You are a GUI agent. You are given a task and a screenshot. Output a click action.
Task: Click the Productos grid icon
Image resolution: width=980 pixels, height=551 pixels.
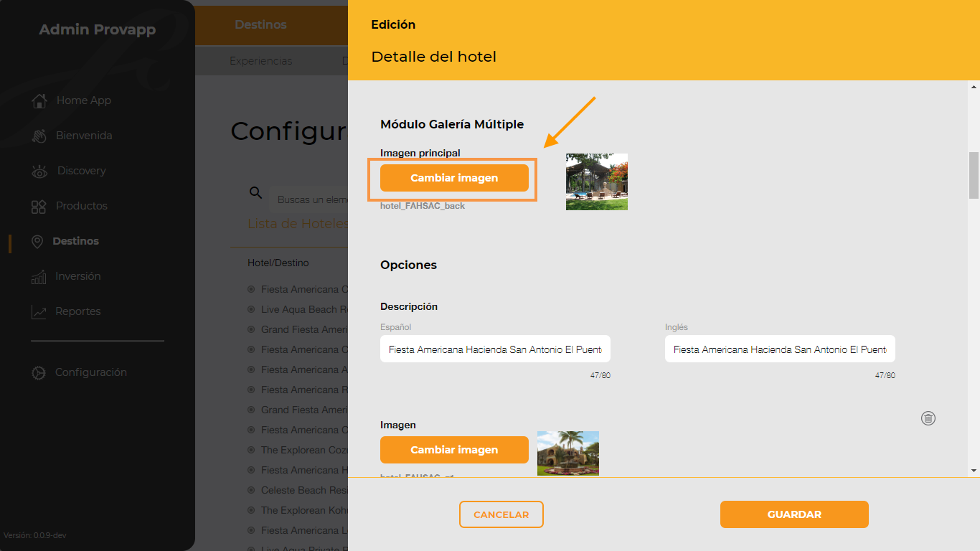coord(39,207)
